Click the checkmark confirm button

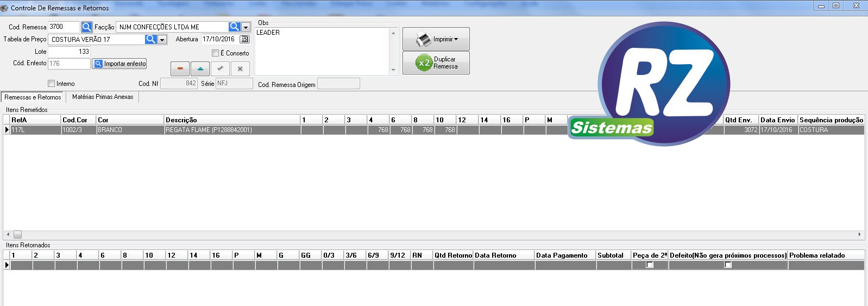(220, 68)
